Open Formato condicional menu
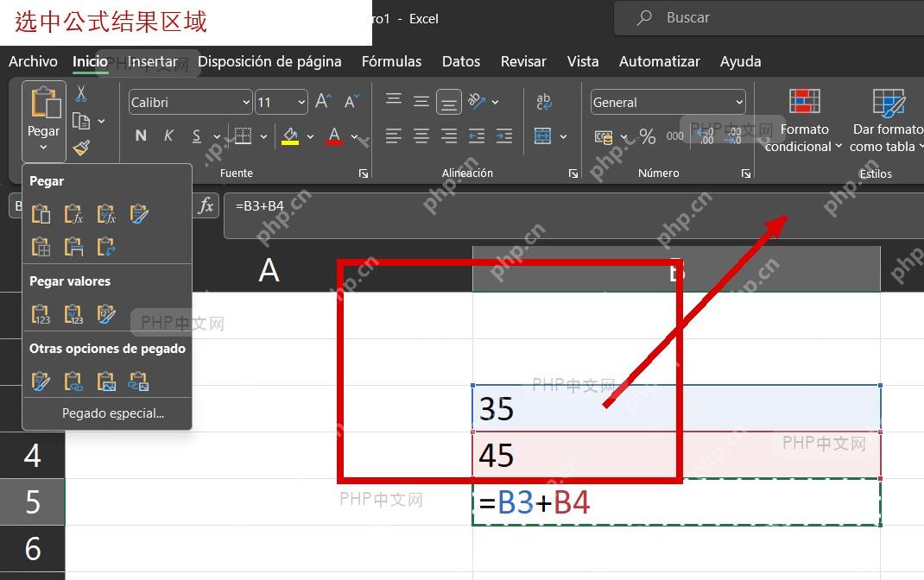Screen dimensions: 924x580 804,120
